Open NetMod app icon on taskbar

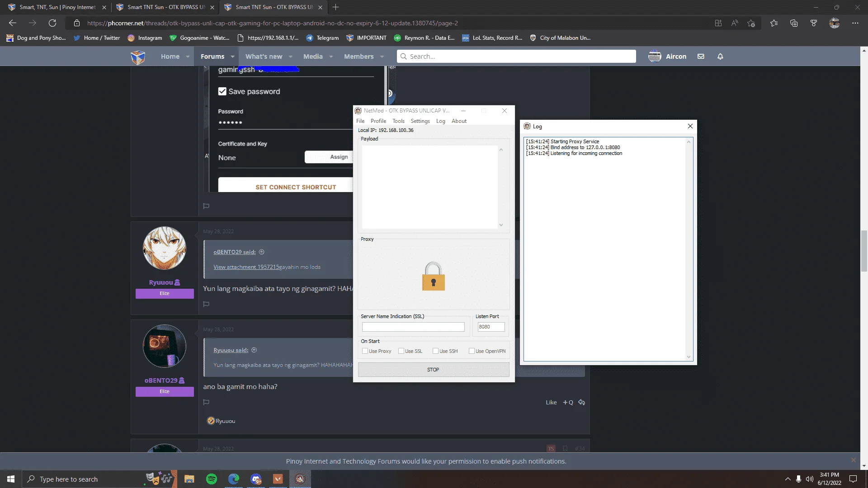click(300, 479)
